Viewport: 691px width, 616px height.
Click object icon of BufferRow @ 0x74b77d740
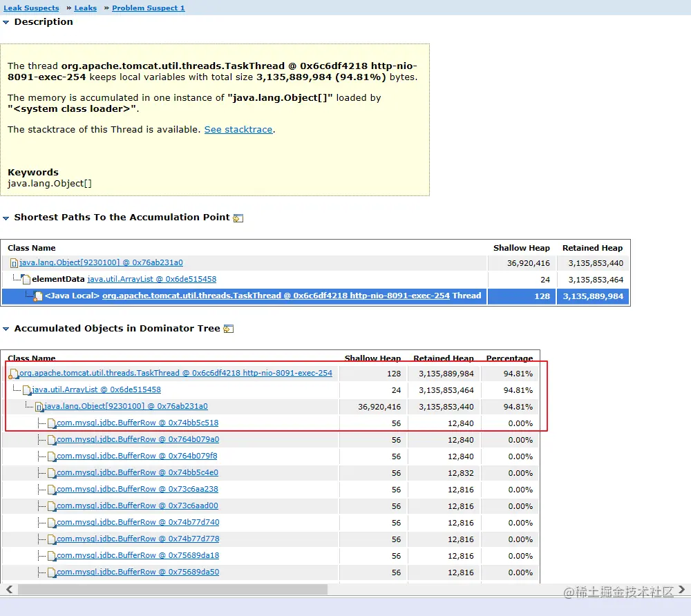(x=52, y=523)
